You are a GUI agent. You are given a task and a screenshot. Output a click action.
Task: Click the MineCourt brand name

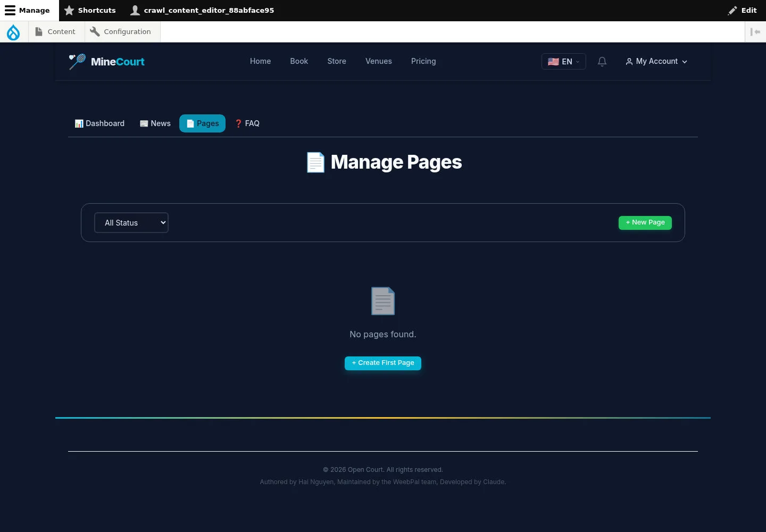pyautogui.click(x=118, y=62)
